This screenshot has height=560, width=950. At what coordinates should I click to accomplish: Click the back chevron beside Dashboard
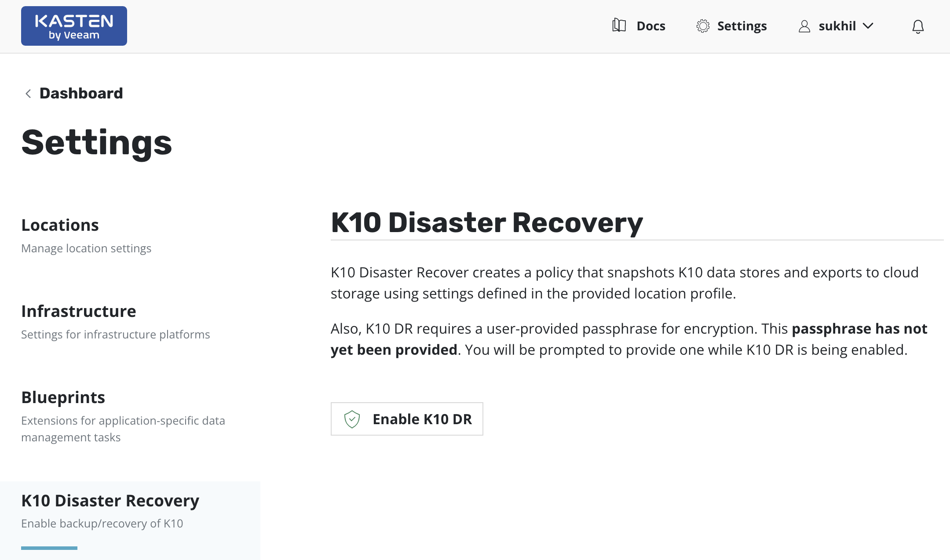(28, 94)
